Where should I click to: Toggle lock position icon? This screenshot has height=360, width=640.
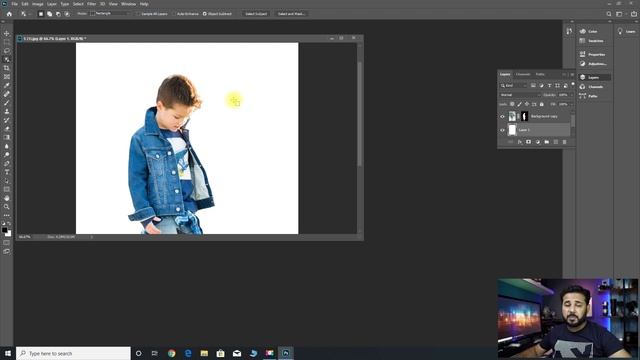[527, 104]
